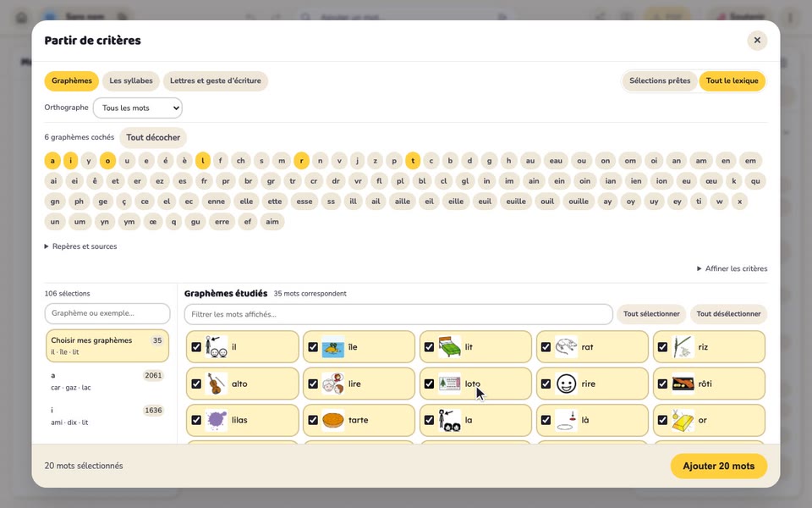812x508 pixels.
Task: Click the pie picture for tarte
Action: pos(333,420)
